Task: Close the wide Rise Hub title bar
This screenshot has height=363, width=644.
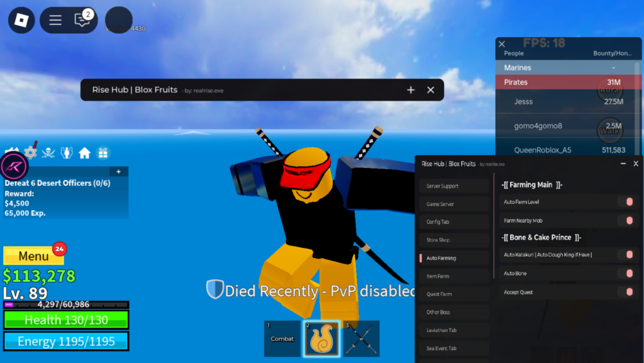Action: [x=430, y=90]
